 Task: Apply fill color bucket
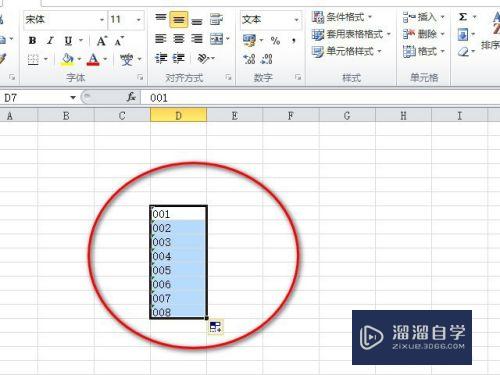pyautogui.click(x=68, y=59)
